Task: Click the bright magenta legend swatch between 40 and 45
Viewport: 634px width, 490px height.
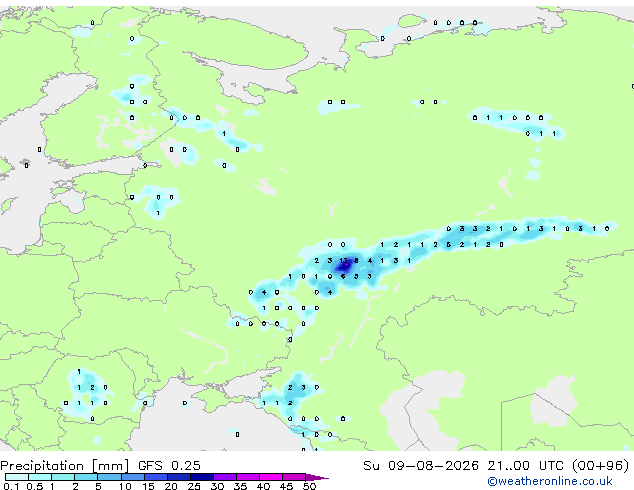Action: coord(271,477)
